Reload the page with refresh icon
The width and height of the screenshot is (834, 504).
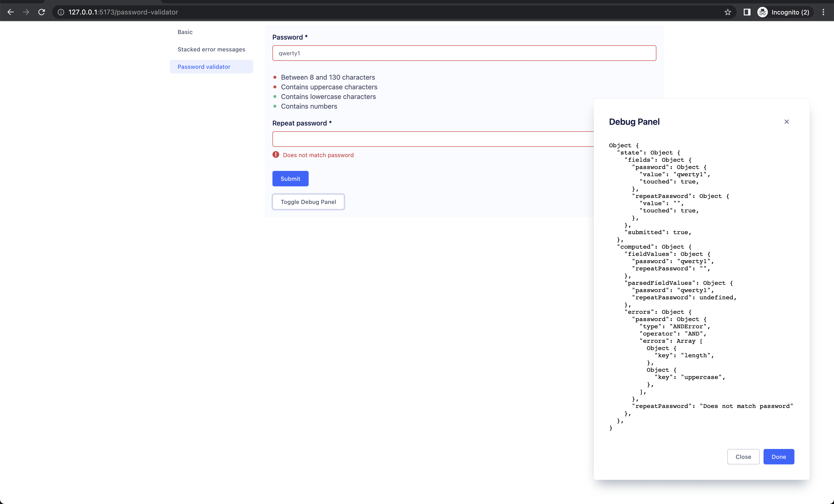(x=42, y=12)
